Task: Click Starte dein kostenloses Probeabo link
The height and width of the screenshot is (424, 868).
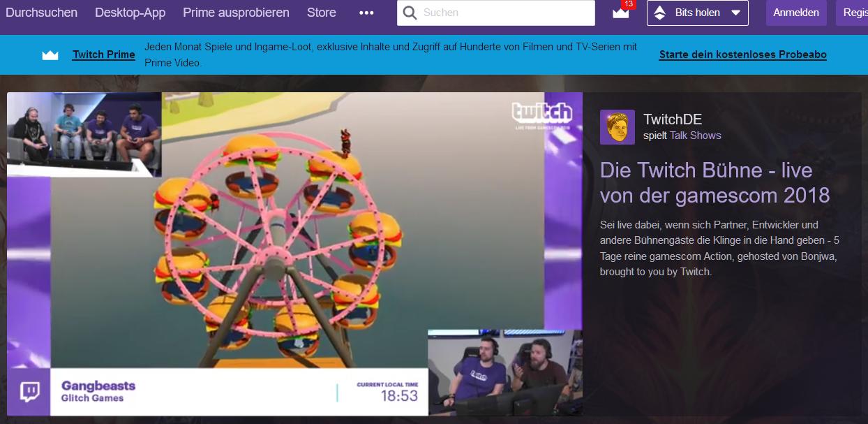Action: [x=743, y=54]
